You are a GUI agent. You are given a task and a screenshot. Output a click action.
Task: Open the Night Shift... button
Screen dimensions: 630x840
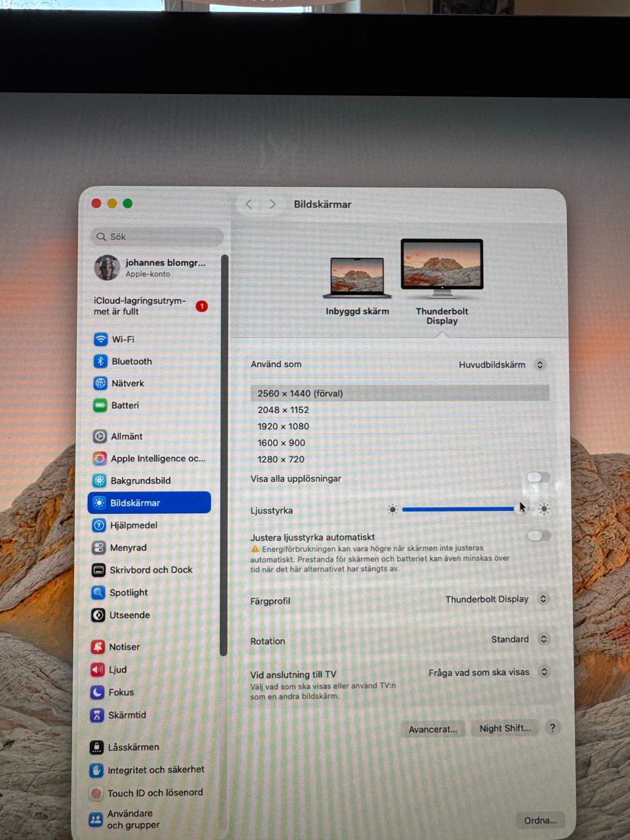point(505,728)
